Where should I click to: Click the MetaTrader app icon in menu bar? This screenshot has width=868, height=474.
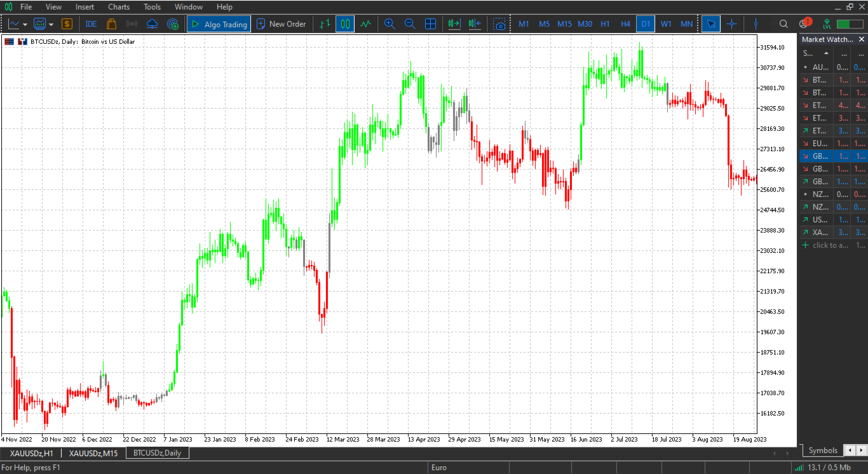[x=8, y=7]
